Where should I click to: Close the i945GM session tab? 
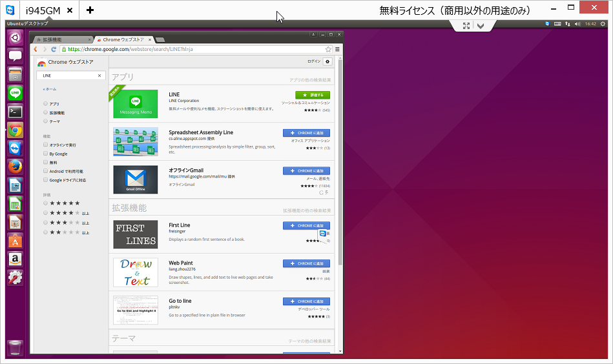pos(70,10)
